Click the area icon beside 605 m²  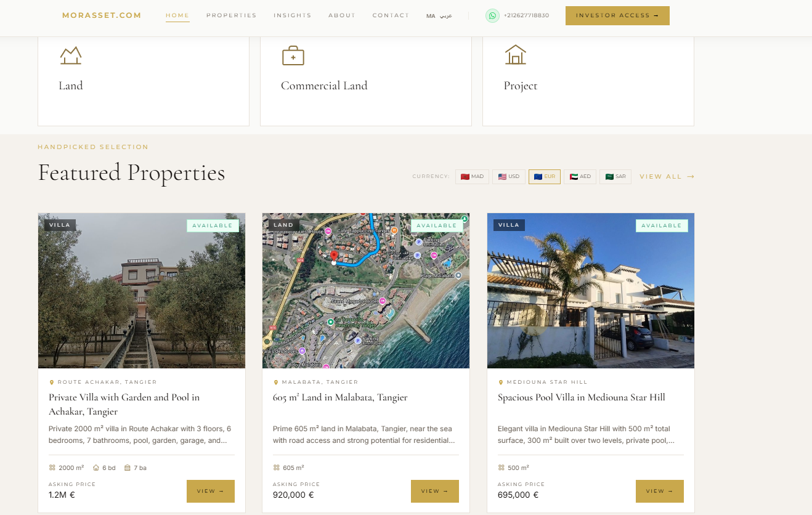[x=277, y=468]
